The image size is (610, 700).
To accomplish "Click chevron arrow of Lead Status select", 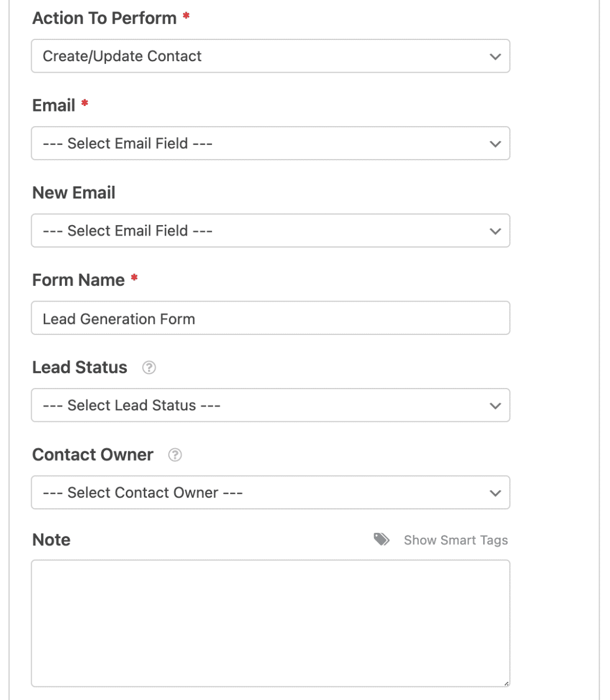I will tap(495, 406).
